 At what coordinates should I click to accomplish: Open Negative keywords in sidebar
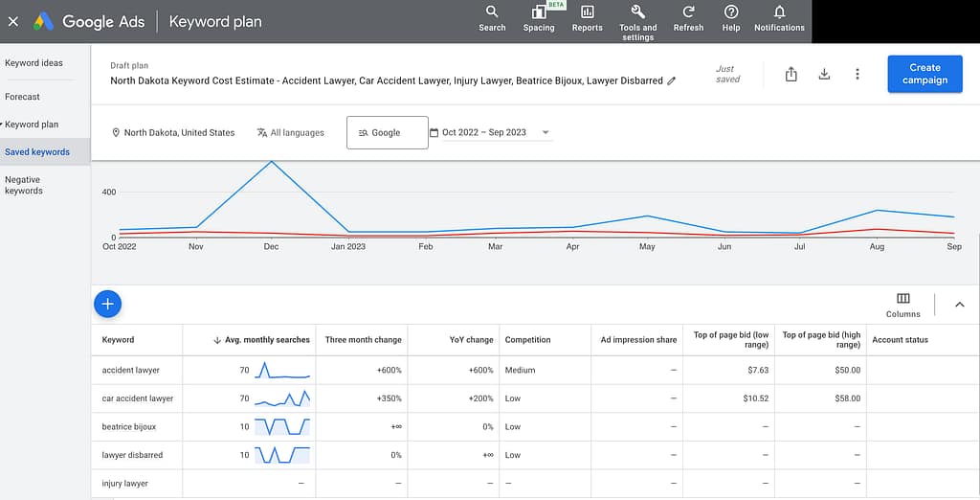coord(23,185)
